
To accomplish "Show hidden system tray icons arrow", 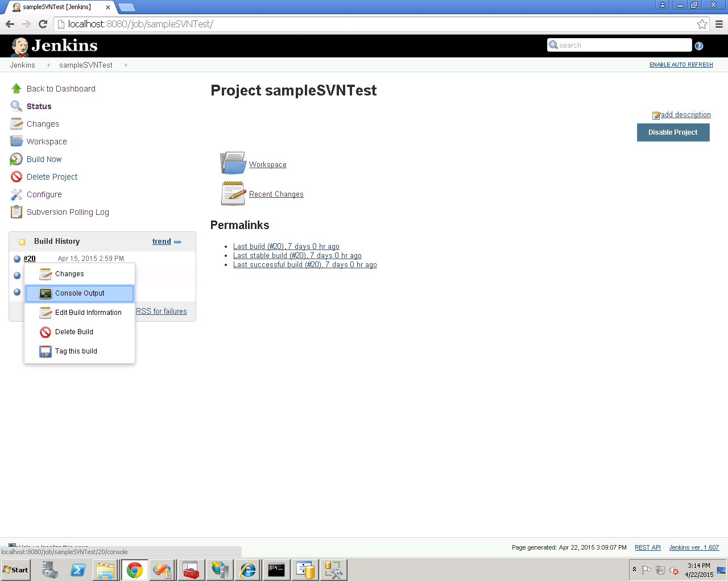I will point(634,569).
